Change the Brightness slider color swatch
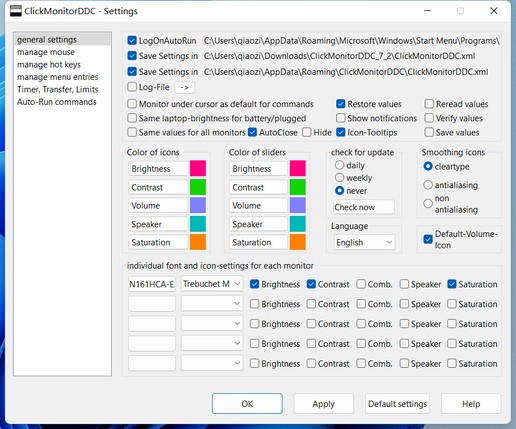 pyautogui.click(x=298, y=168)
